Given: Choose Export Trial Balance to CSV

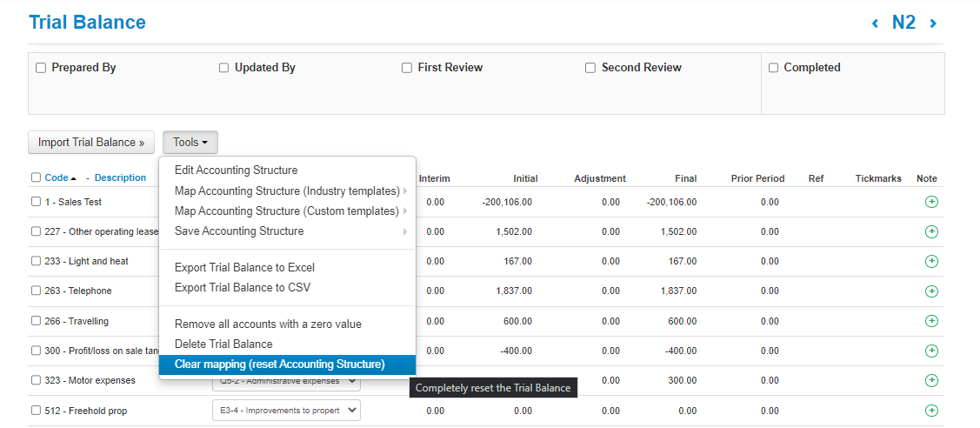Looking at the screenshot, I should (x=288, y=287).
